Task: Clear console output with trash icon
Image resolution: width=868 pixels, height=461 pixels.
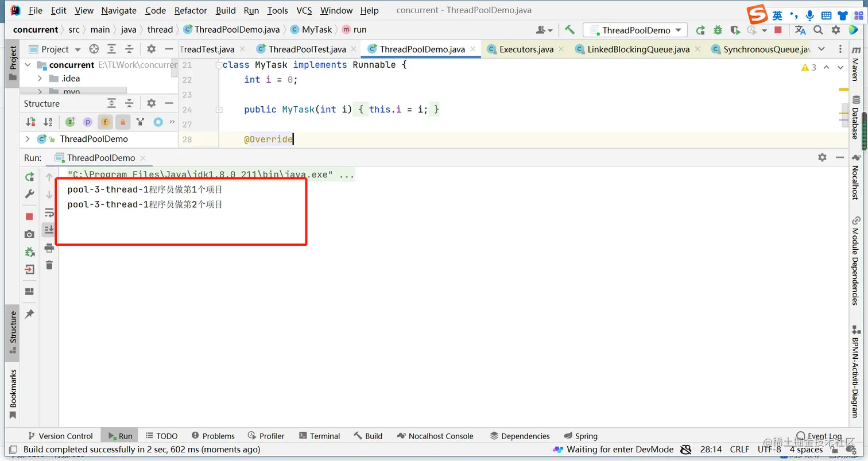Action: (49, 265)
